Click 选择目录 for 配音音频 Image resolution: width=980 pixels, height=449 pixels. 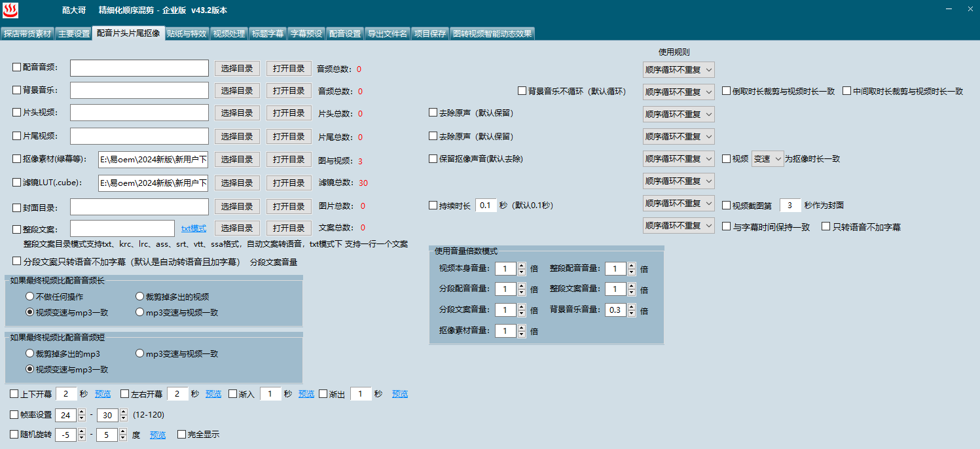237,68
